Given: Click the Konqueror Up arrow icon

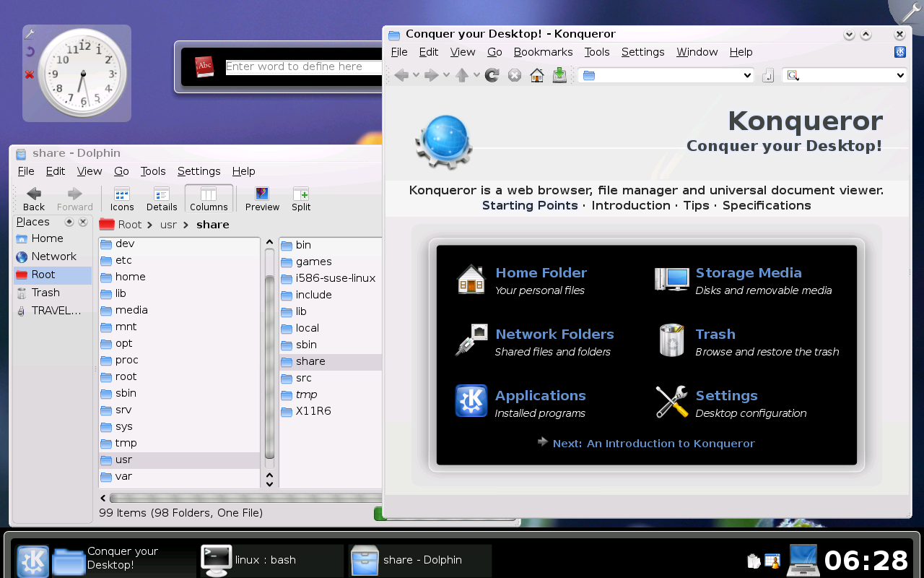Looking at the screenshot, I should [462, 75].
